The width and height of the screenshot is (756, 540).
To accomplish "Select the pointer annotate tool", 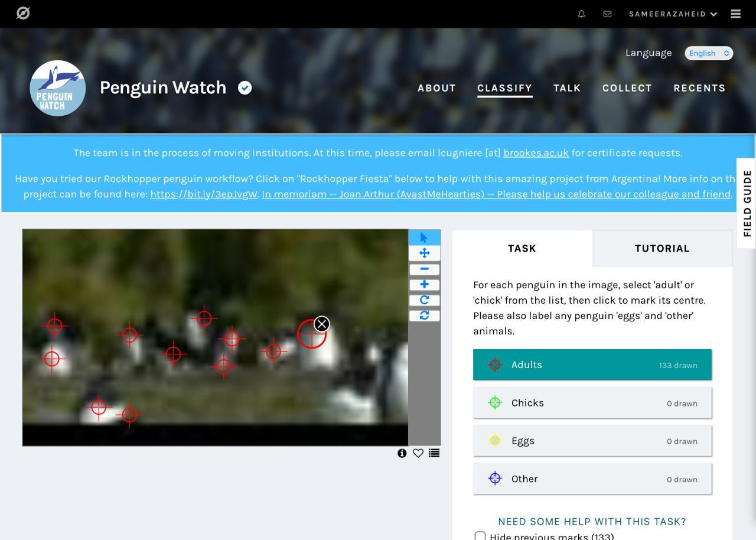I will pyautogui.click(x=424, y=237).
